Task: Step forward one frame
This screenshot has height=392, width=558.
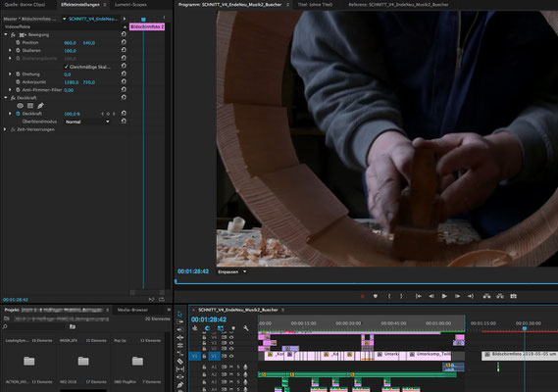Action: [x=457, y=296]
